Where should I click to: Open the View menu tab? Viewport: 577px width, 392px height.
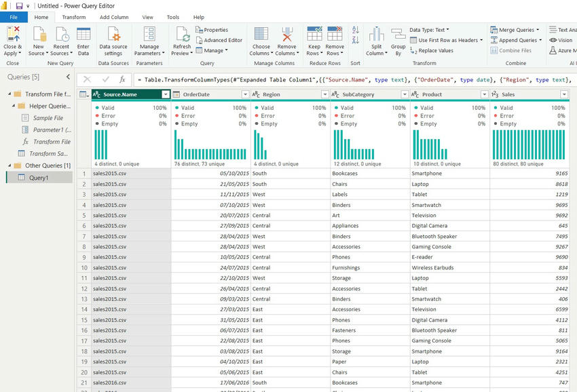[147, 17]
